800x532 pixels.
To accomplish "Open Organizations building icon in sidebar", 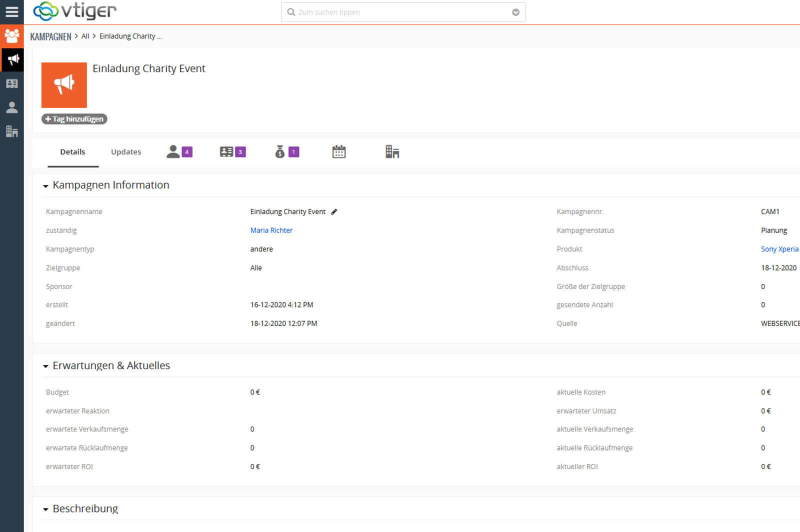I will (x=11, y=131).
